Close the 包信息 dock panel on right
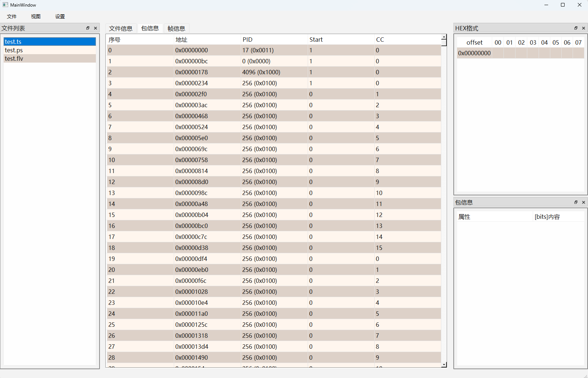588x378 pixels. tap(584, 202)
